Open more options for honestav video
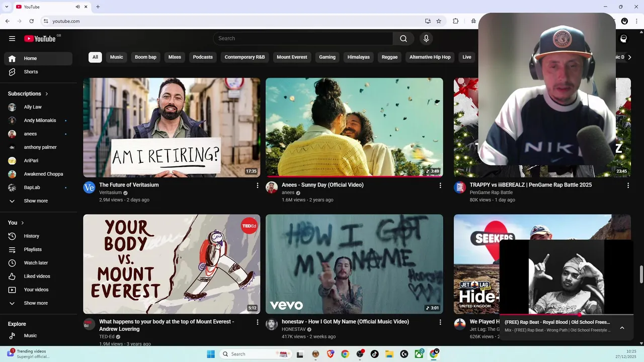This screenshot has height=362, width=644. 440,322
